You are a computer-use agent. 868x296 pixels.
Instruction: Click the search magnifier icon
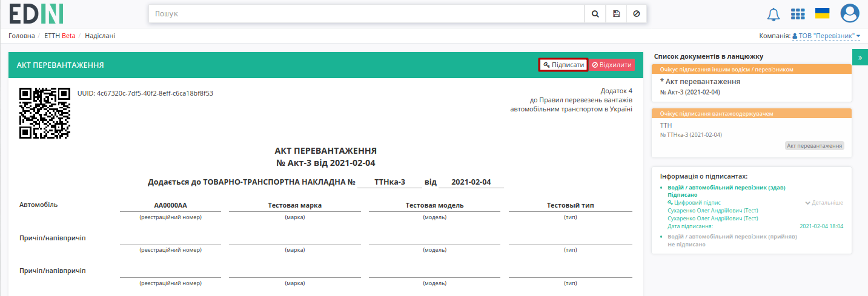595,13
